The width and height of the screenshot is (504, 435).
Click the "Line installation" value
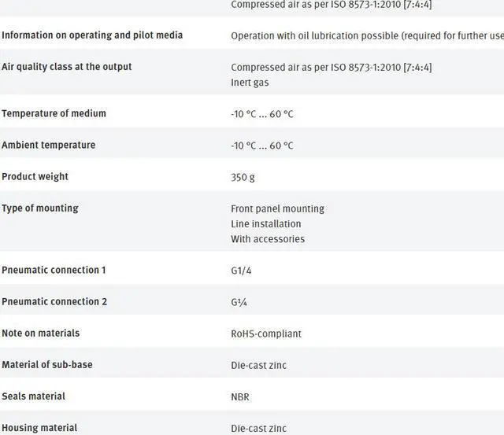(x=266, y=224)
